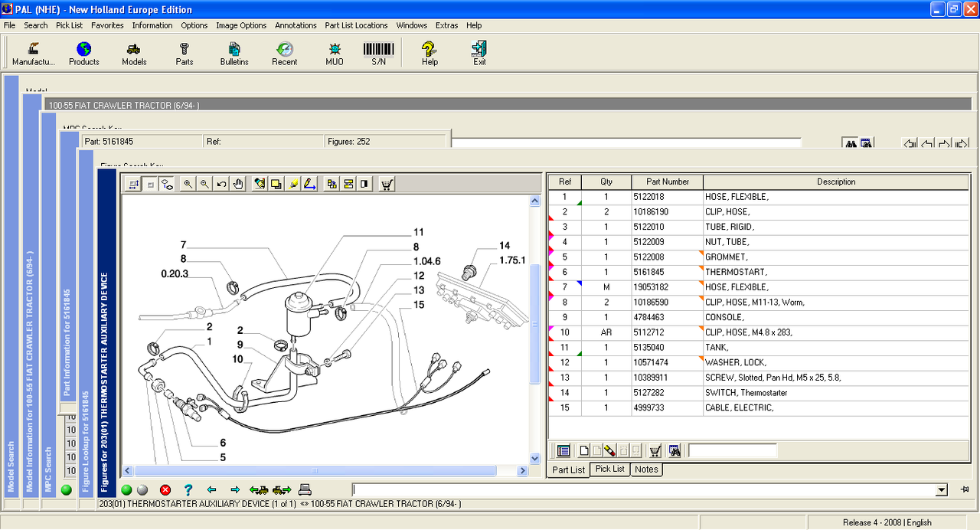Toggle the callout linking tool button
The image size is (980, 530).
166,184
